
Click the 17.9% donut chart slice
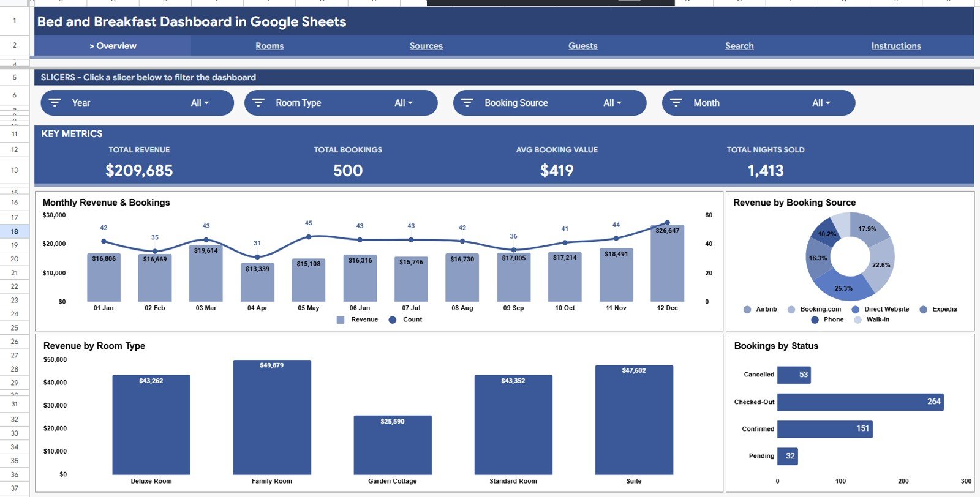pyautogui.click(x=867, y=229)
